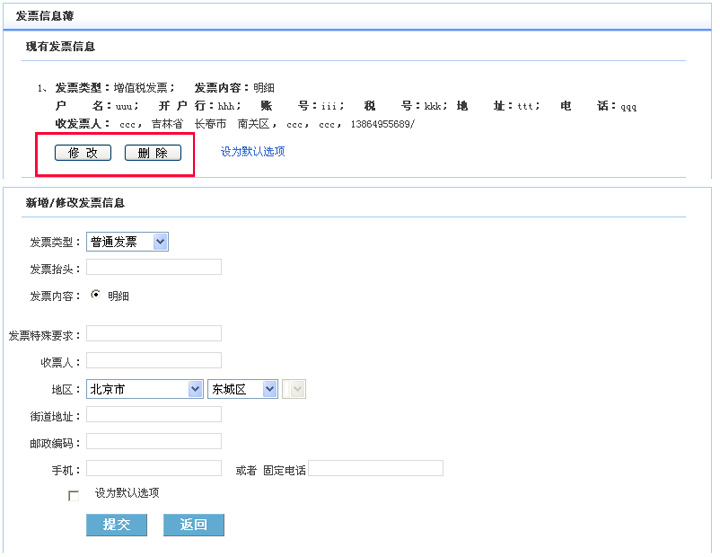
Task: Click the empty third region dropdown
Action: click(x=296, y=389)
